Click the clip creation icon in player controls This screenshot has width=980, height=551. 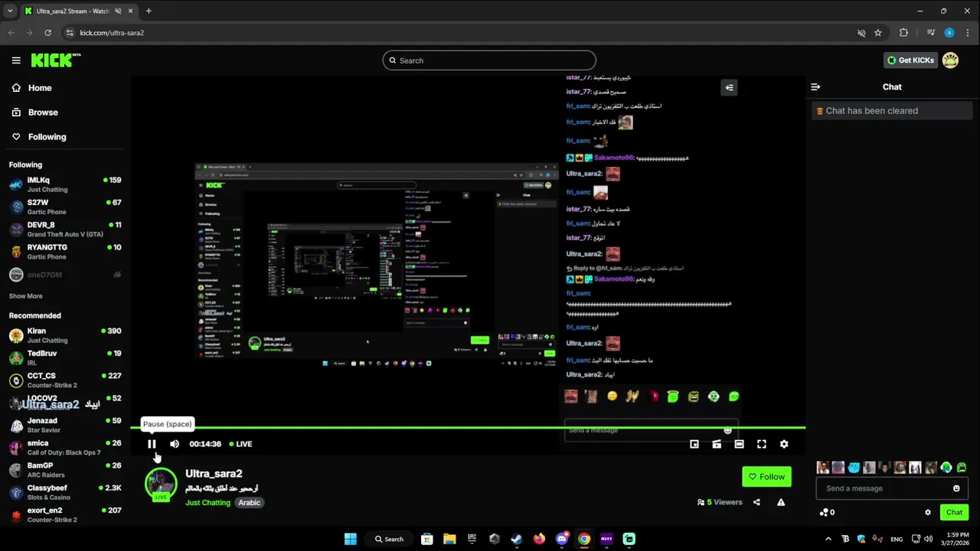click(717, 444)
